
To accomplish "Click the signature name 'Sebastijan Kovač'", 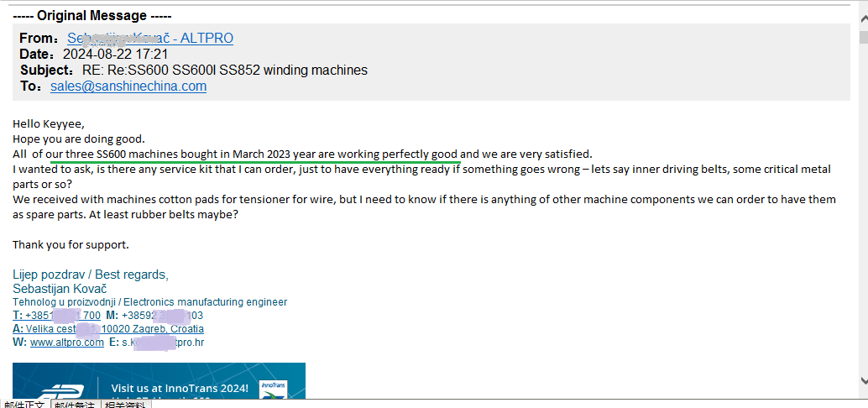I will (60, 289).
